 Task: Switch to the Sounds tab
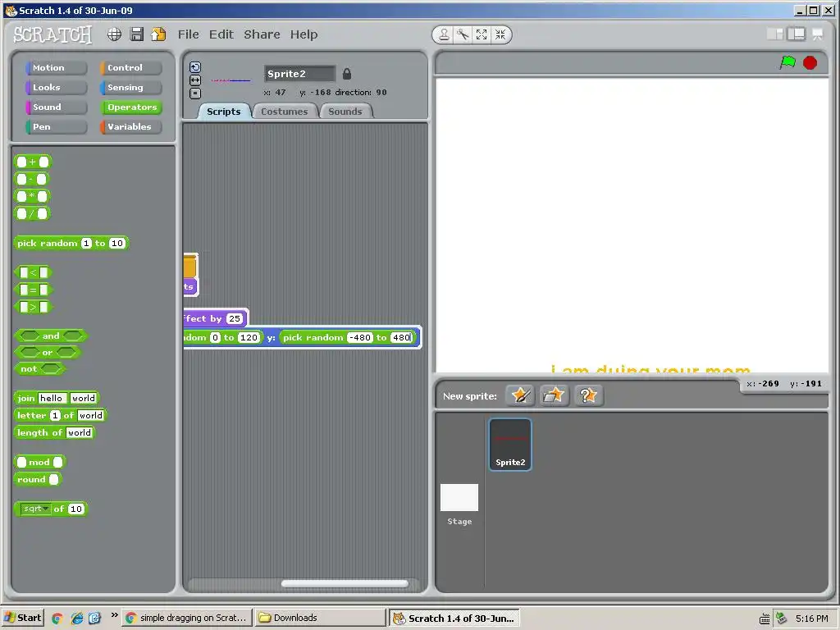(x=345, y=112)
